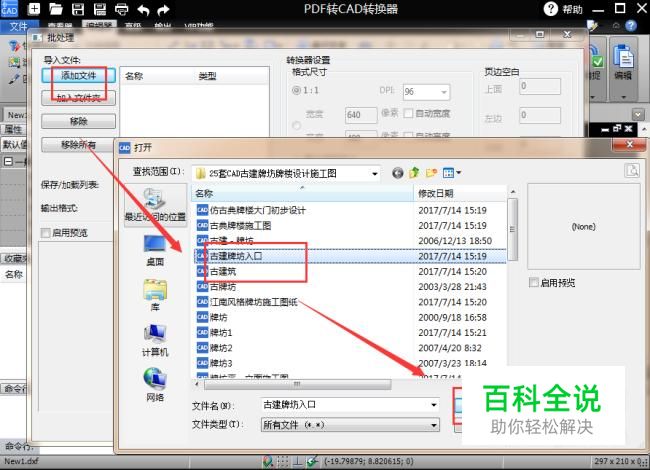
Task: Open the view menu dropdown arrow
Action: [x=458, y=173]
